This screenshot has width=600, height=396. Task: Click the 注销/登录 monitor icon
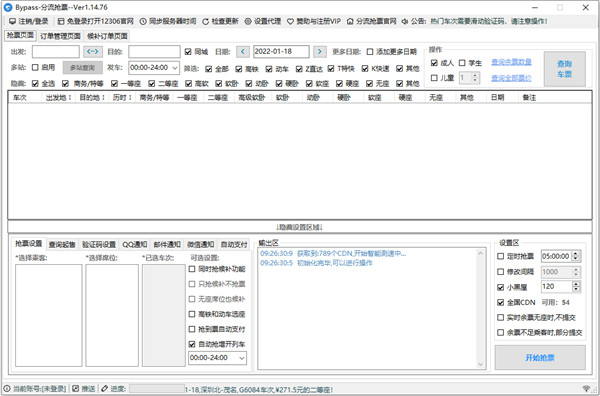12,21
